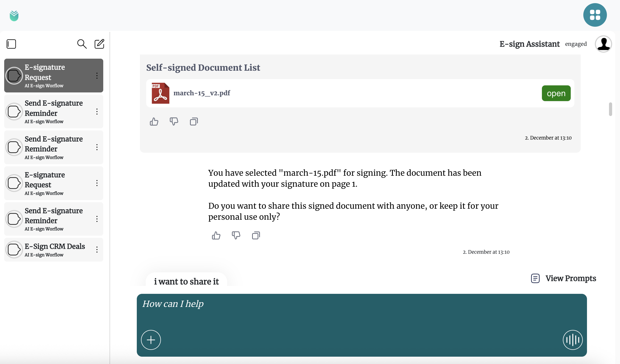Click the voice input waveform button
The image size is (620, 364).
pyautogui.click(x=573, y=340)
